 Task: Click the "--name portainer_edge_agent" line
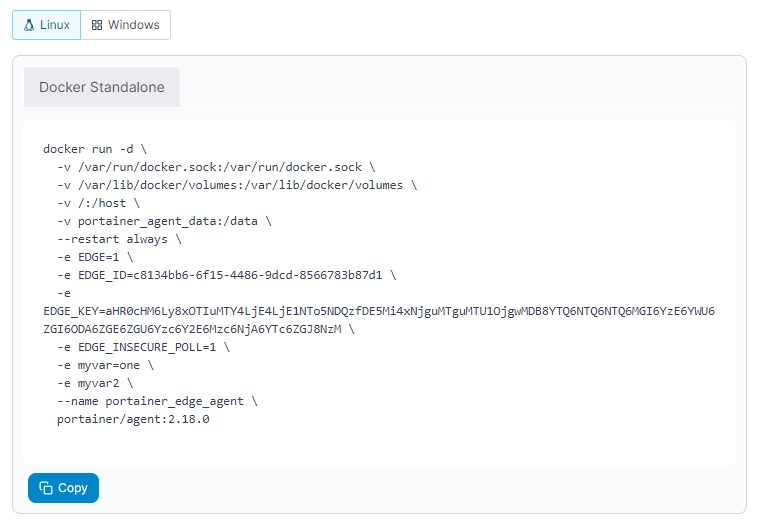tap(157, 401)
